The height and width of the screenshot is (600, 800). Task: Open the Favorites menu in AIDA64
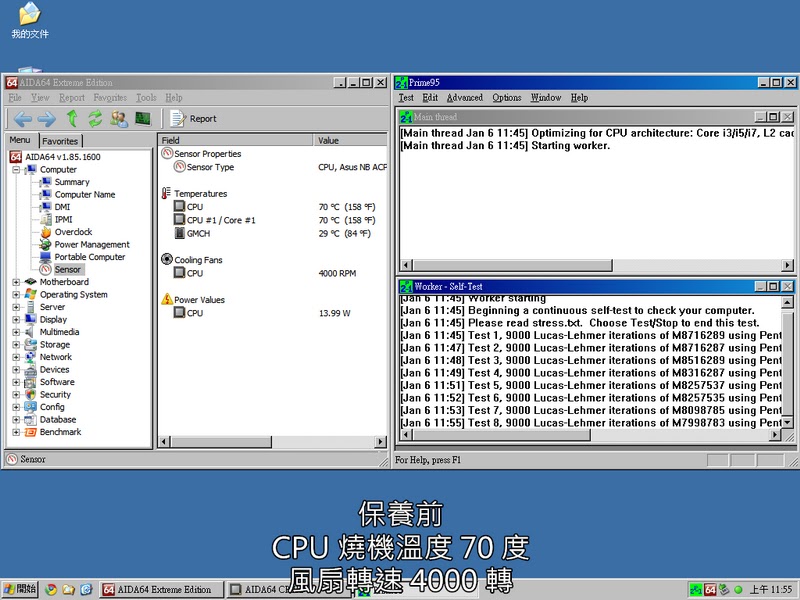coord(110,97)
